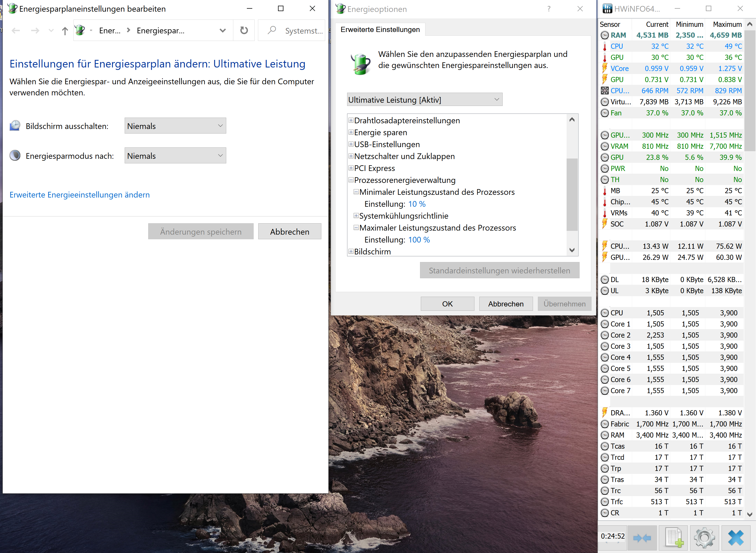Click the blue X close-sensors icon
The height and width of the screenshot is (553, 756).
[736, 538]
